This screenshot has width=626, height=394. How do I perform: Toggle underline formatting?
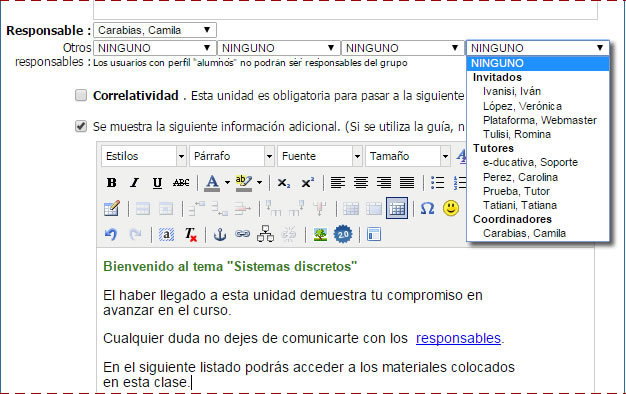(157, 183)
